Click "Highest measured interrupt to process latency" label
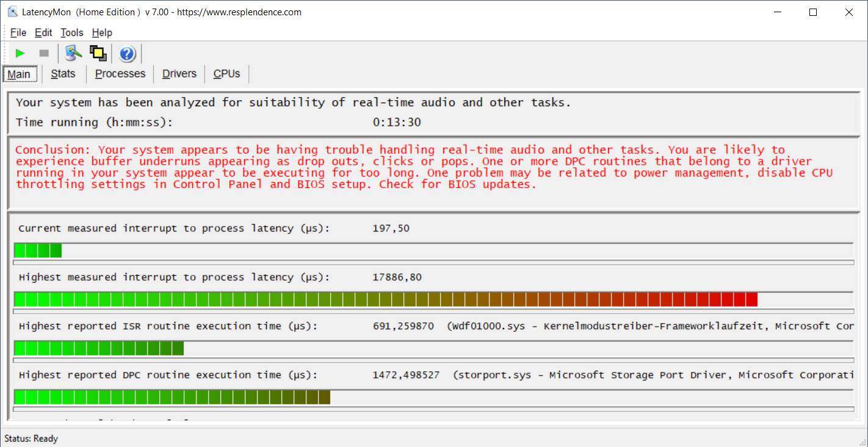Viewport: 868px width, 447px height. point(175,277)
